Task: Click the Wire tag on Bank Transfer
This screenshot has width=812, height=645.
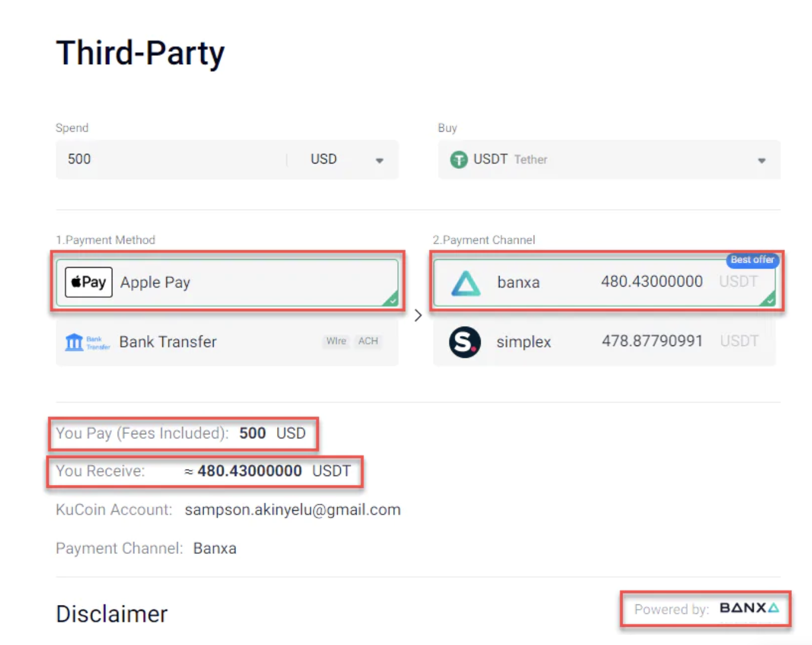Action: tap(336, 341)
